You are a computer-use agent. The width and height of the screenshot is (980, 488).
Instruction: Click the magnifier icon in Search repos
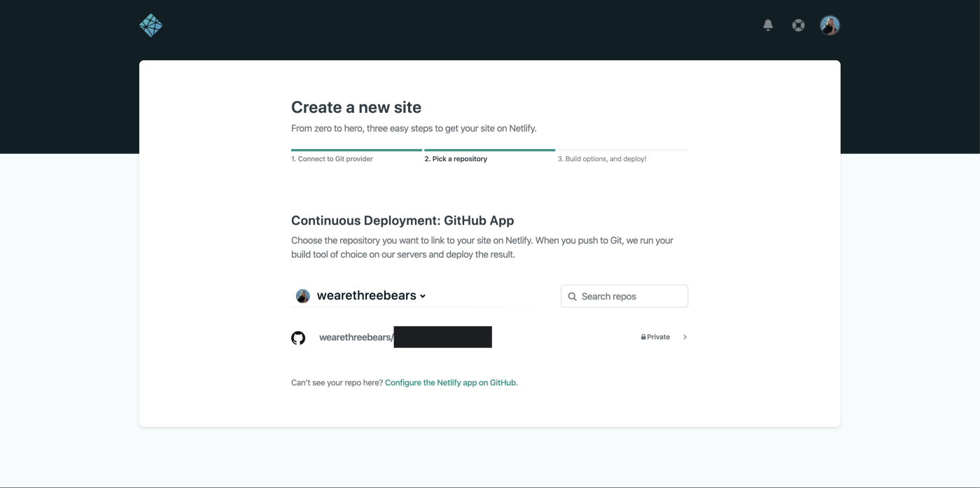point(573,296)
